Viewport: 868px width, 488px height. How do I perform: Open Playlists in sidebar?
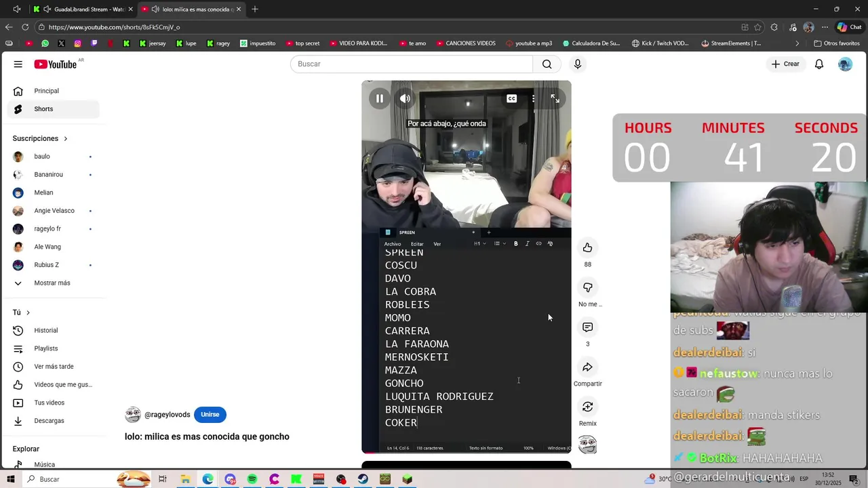coord(53,348)
